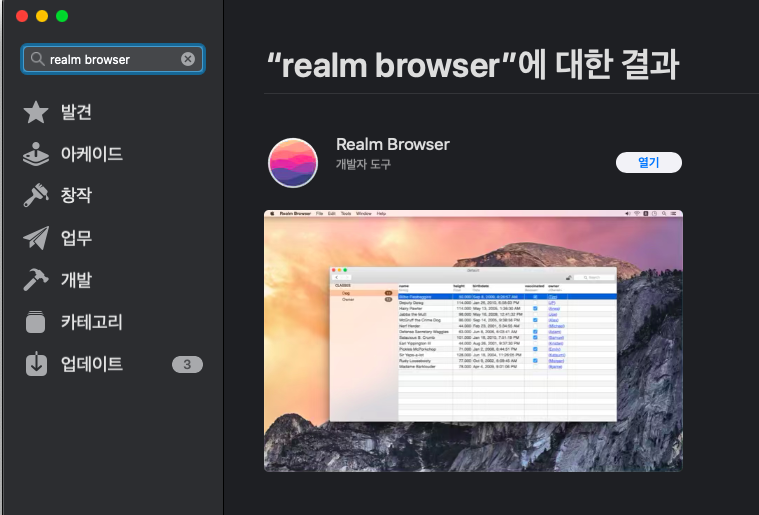Viewport: 759px width, 515px height.
Task: Open the 개발 category
Action: [x=76, y=280]
